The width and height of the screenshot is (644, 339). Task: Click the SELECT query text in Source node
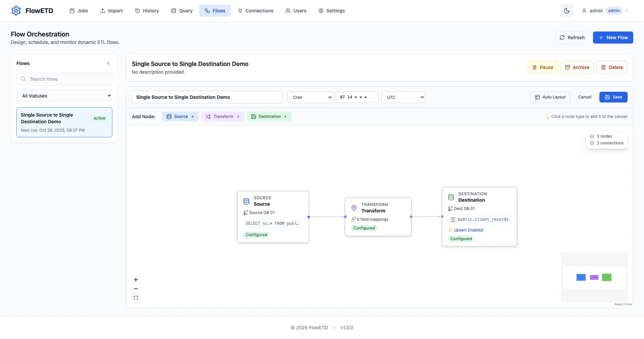272,223
